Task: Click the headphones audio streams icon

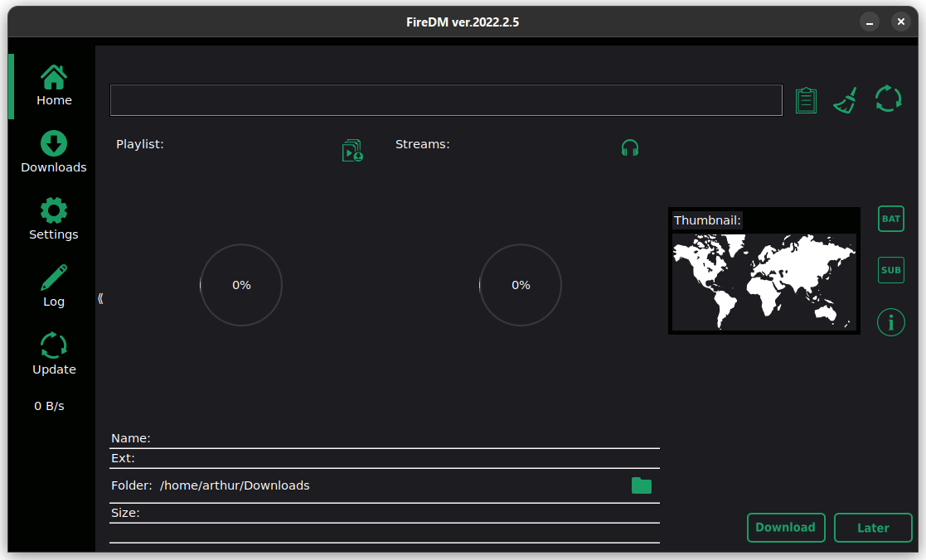Action: 630,147
